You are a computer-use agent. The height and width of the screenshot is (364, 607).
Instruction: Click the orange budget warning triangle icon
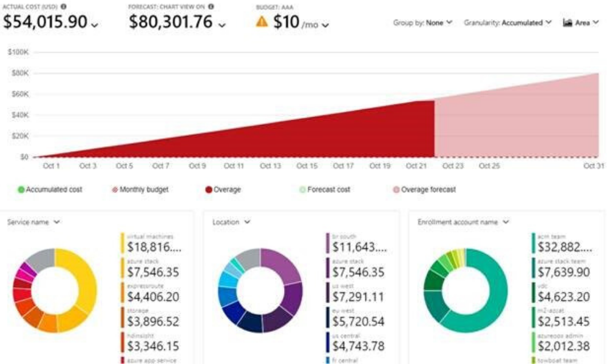click(x=262, y=21)
